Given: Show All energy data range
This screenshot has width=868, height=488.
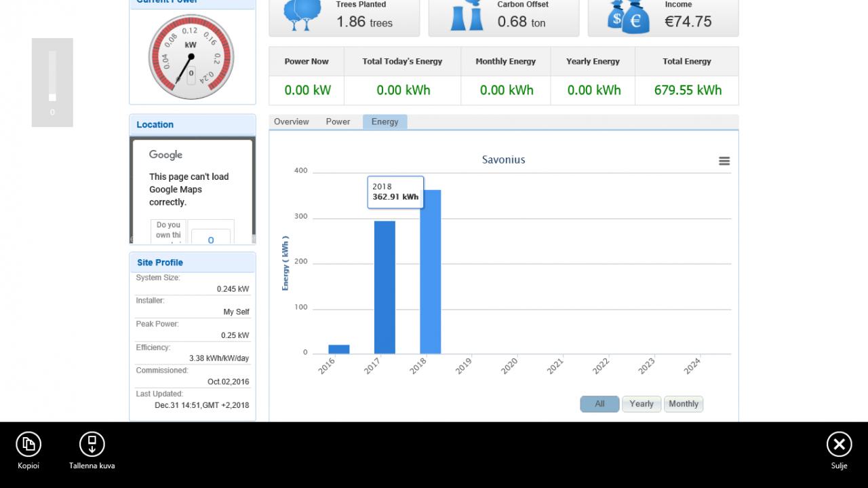Looking at the screenshot, I should click(x=599, y=404).
